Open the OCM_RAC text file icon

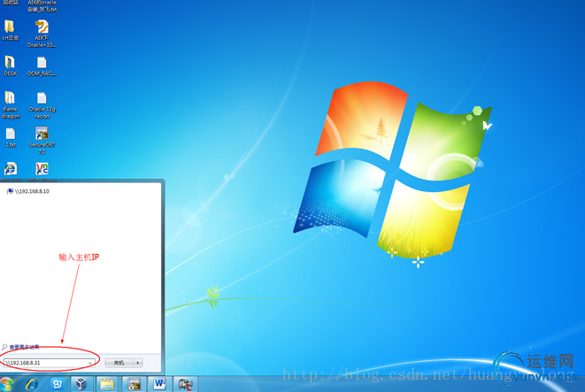tap(42, 66)
